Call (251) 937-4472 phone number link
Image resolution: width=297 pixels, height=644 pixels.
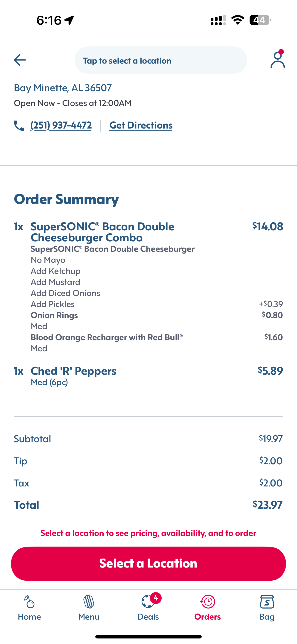click(61, 125)
